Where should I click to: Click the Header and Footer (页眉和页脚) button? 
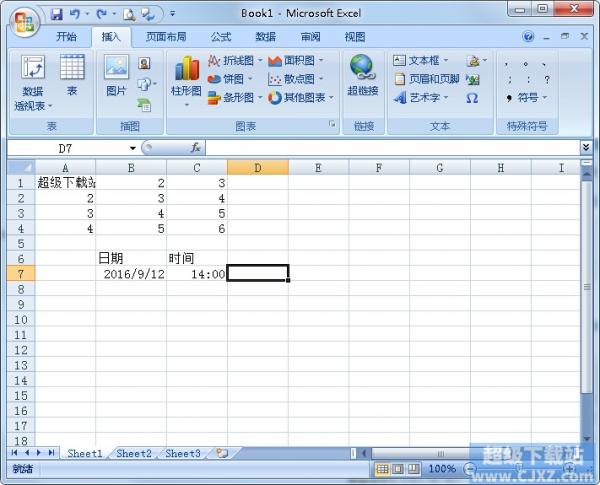coord(427,79)
